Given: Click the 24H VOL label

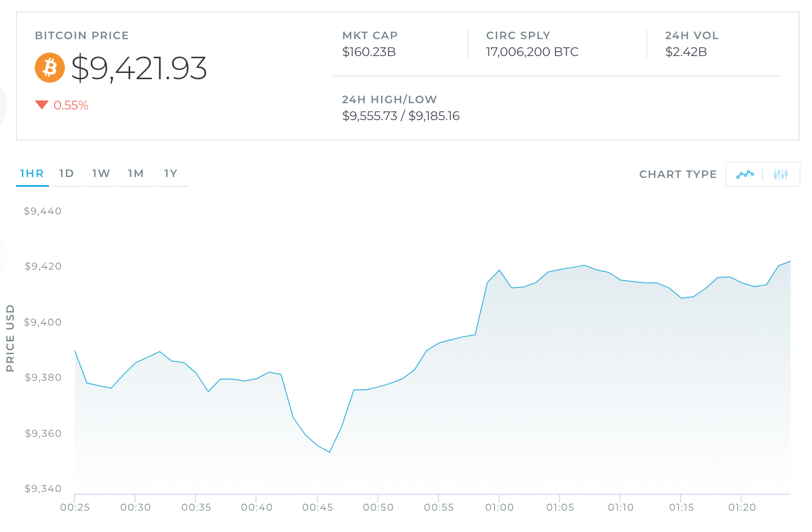Looking at the screenshot, I should coord(692,36).
